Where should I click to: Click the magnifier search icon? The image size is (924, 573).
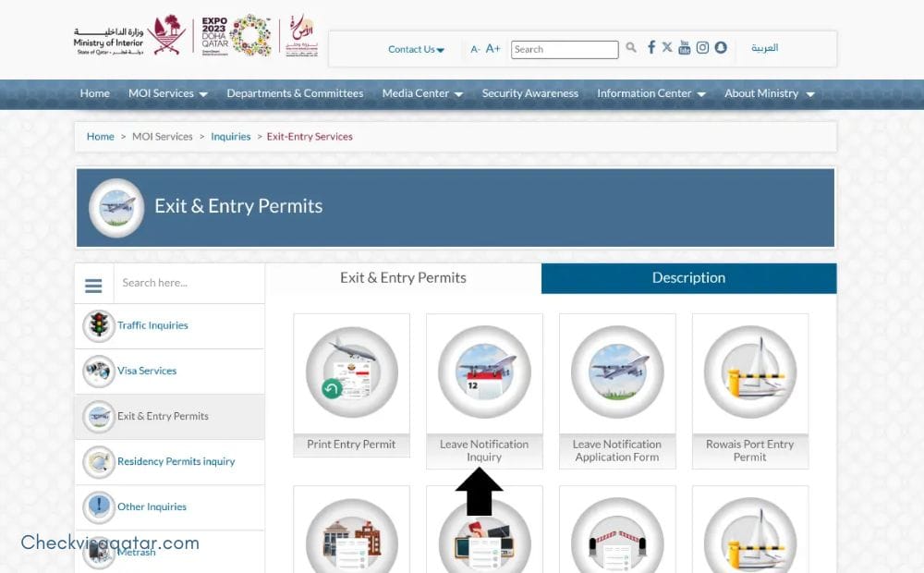631,48
